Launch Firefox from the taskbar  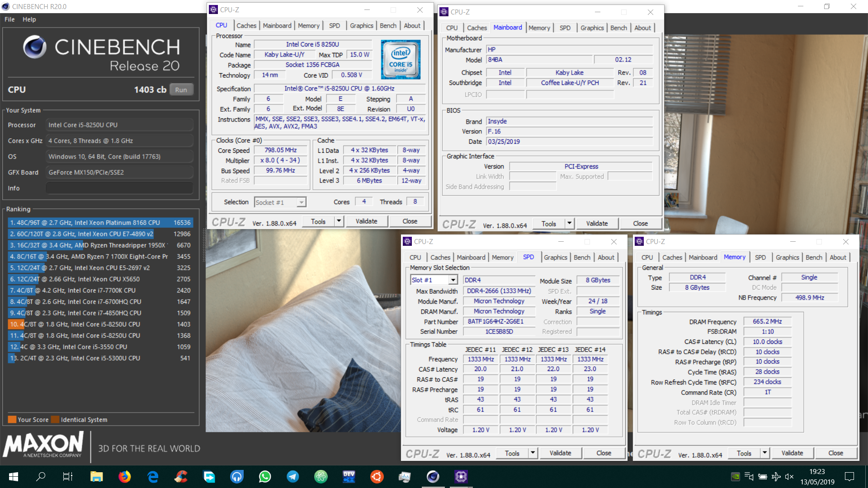click(x=124, y=477)
